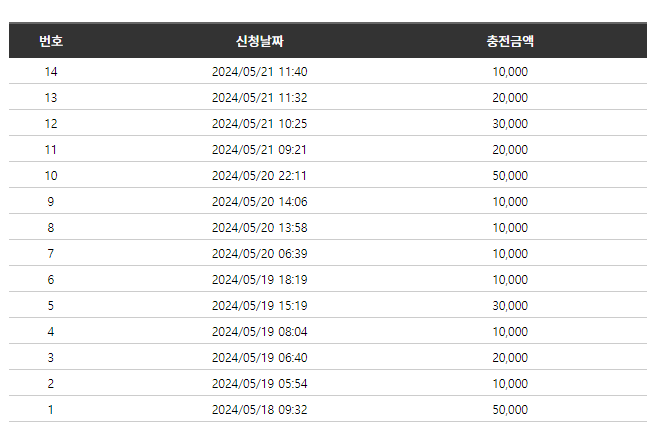The image size is (647, 444).
Task: Click the 번호 column header
Action: (51, 41)
